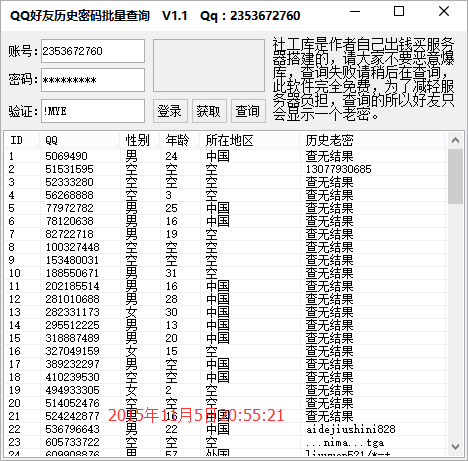Image resolution: width=468 pixels, height=461 pixels.
Task: Maximize the application window
Action: pyautogui.click(x=399, y=11)
